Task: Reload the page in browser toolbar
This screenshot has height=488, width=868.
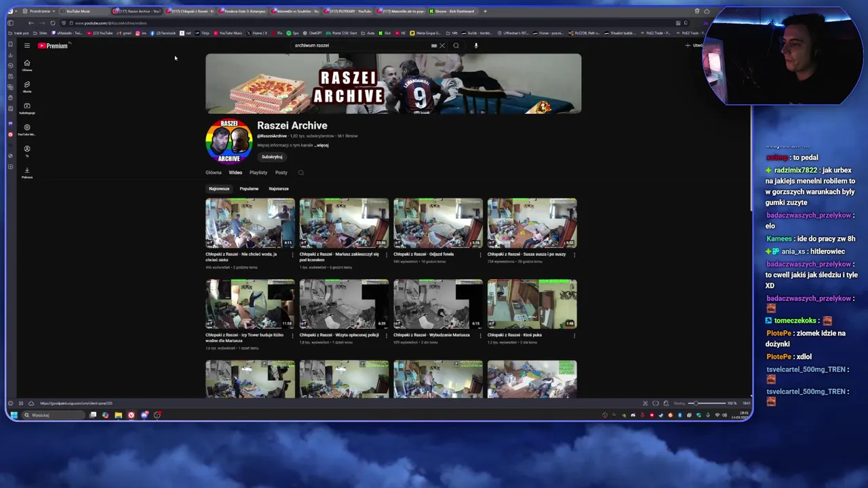Action: [x=52, y=23]
